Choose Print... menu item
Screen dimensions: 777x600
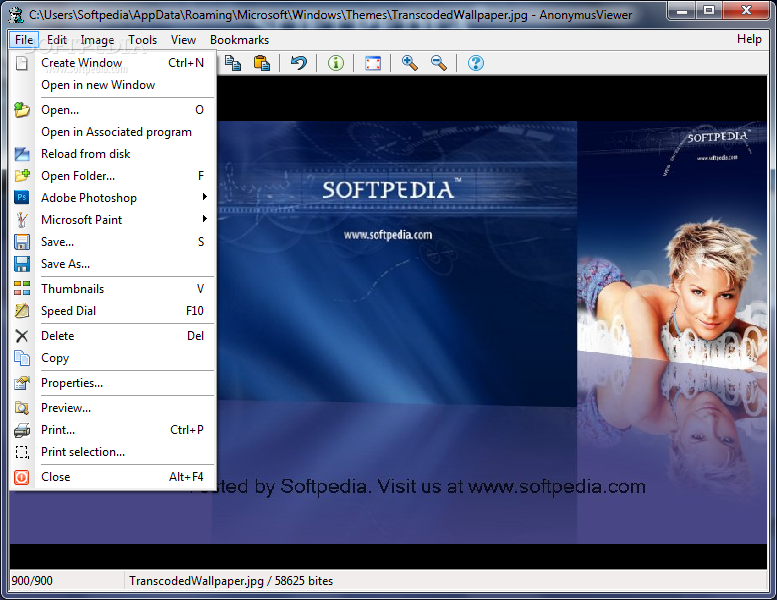click(113, 430)
